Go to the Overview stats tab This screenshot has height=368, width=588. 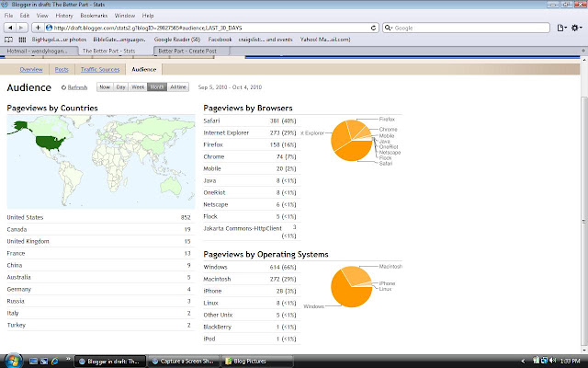[x=31, y=70]
